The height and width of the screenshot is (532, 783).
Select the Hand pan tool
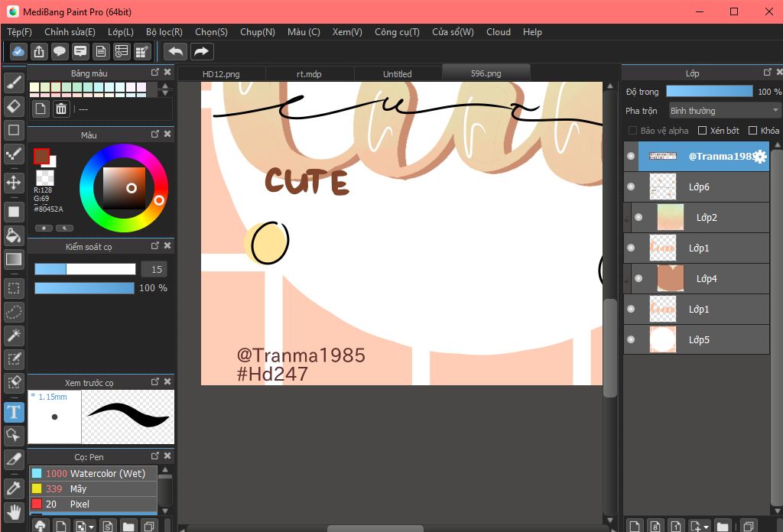click(x=14, y=511)
